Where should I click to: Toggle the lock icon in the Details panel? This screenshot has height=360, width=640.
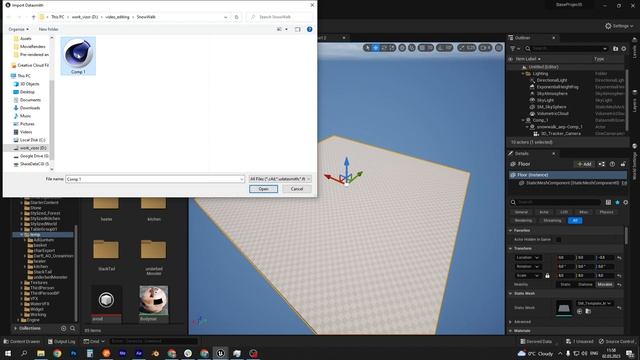623,164
